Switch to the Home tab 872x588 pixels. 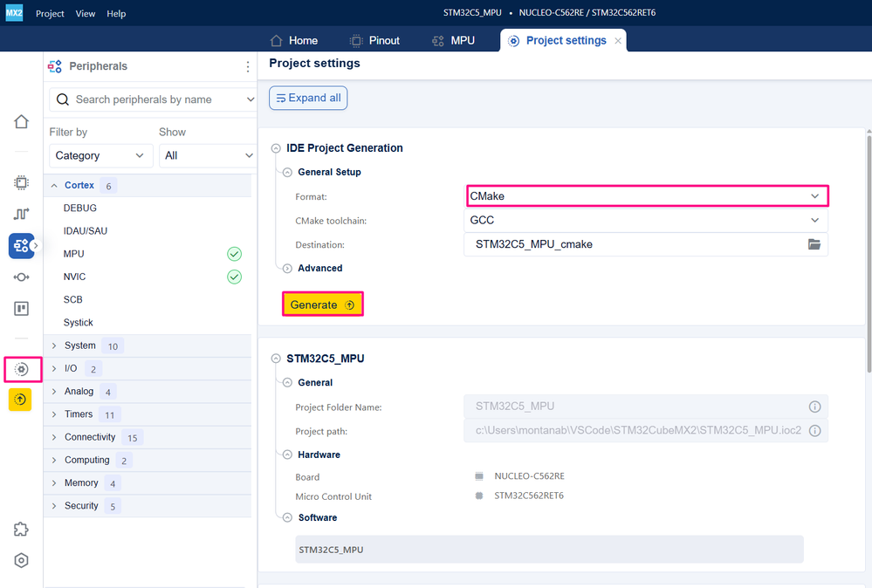(x=293, y=41)
